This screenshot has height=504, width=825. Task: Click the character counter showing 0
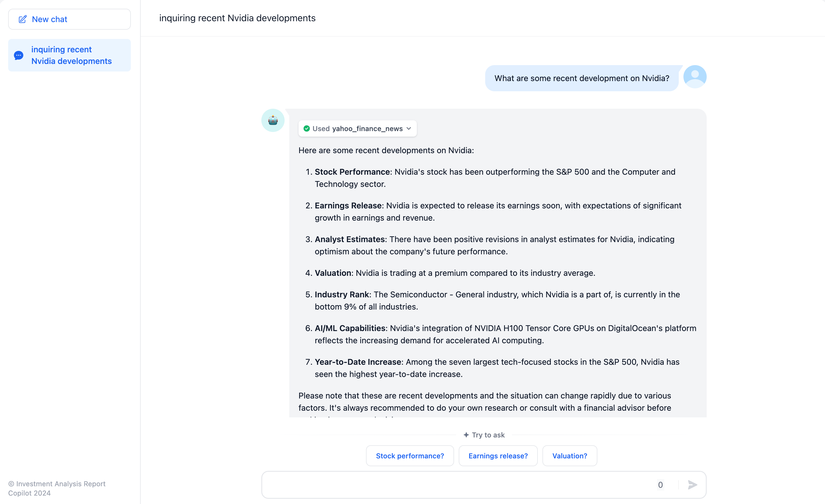tap(660, 485)
